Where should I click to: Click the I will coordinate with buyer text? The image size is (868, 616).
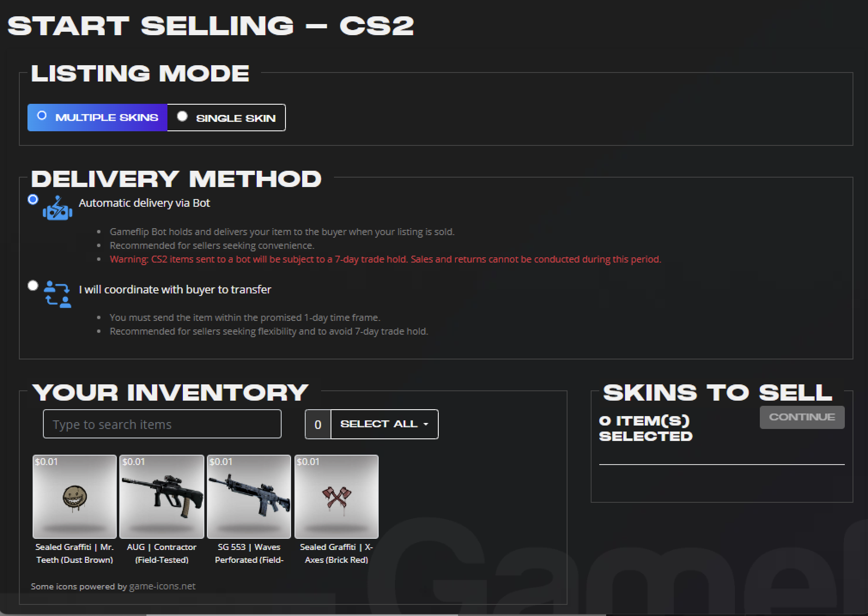pos(175,290)
